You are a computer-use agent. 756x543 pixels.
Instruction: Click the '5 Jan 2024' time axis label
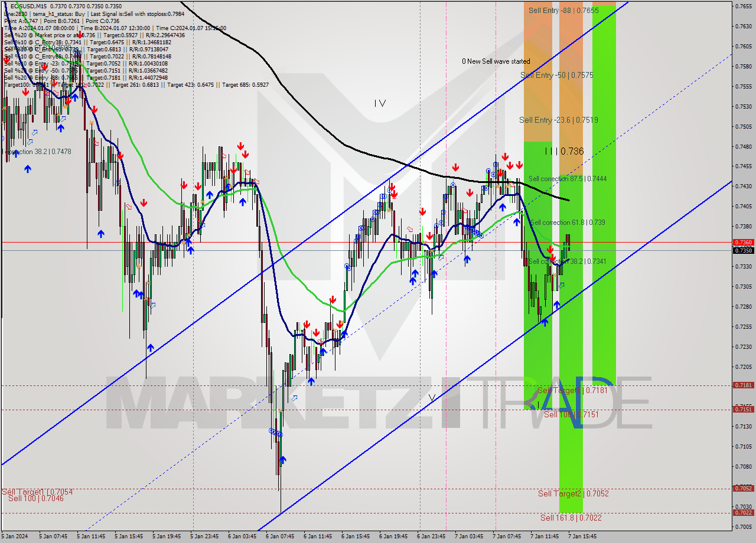coord(15,537)
